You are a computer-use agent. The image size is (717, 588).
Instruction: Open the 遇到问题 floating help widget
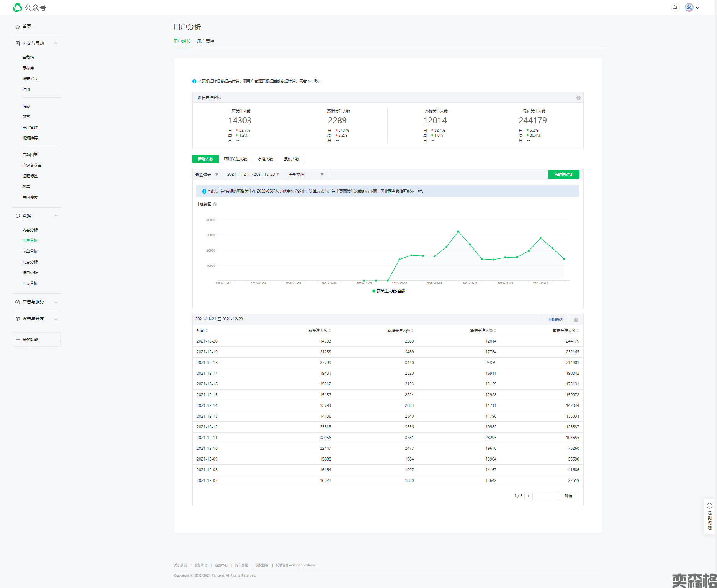709,517
